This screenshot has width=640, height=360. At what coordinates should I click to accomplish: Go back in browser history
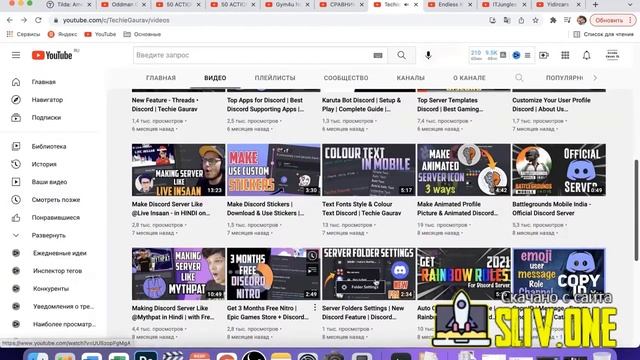(10, 20)
